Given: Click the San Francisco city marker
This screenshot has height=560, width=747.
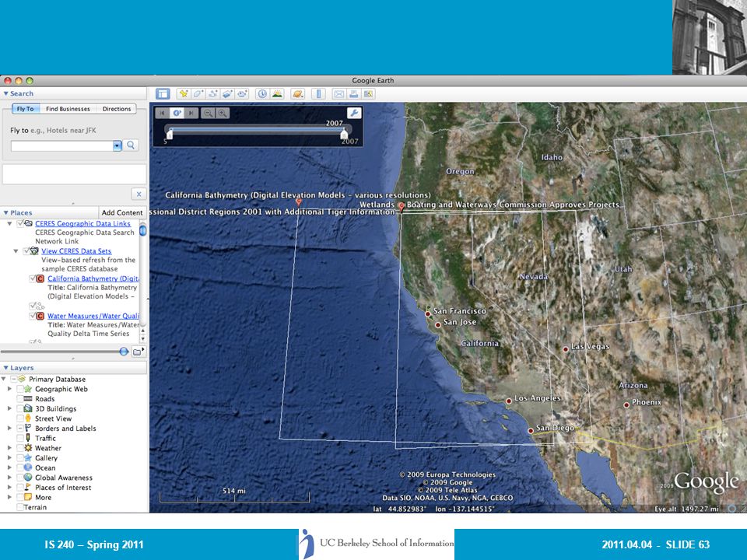Looking at the screenshot, I should [x=428, y=313].
